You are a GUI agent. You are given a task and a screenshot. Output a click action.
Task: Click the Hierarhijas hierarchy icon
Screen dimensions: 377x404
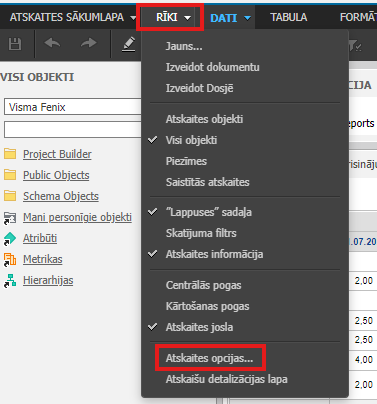[10, 281]
